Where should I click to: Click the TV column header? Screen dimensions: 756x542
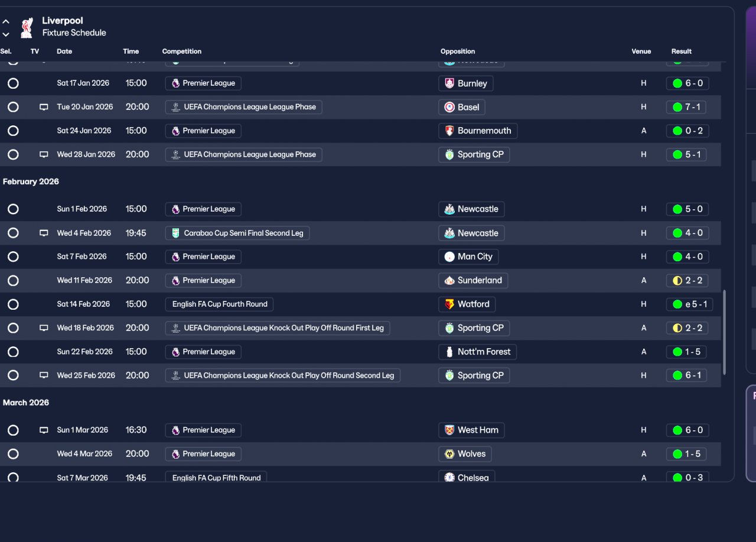click(35, 51)
